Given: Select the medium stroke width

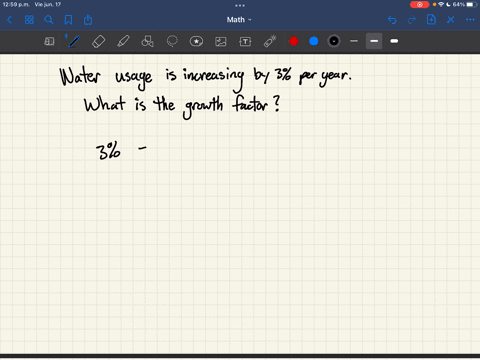Looking at the screenshot, I should 374,41.
